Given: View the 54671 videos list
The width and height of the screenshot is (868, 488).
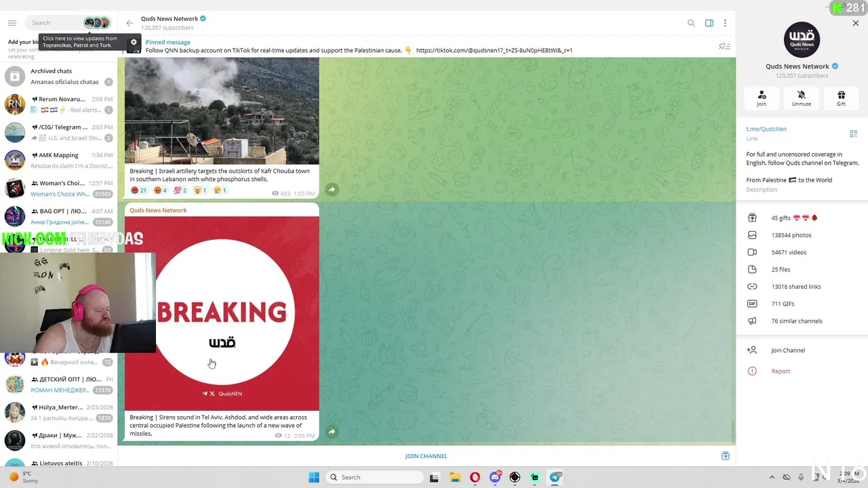Looking at the screenshot, I should 802,252.
